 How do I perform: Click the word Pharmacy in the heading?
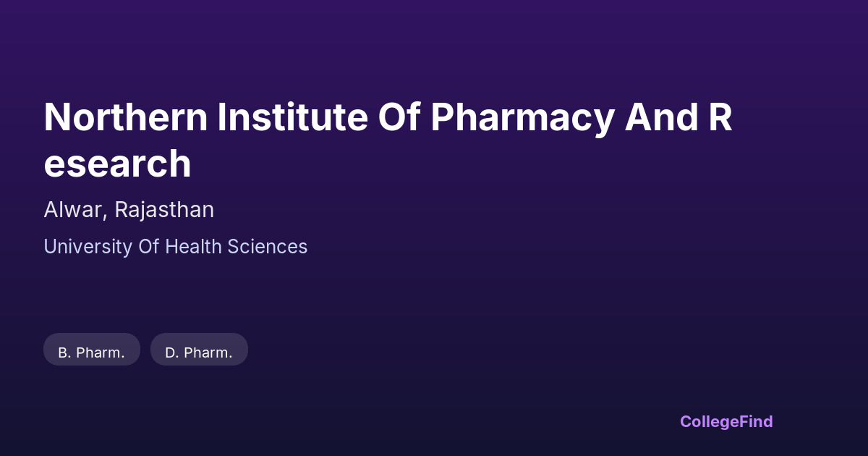tap(522, 117)
